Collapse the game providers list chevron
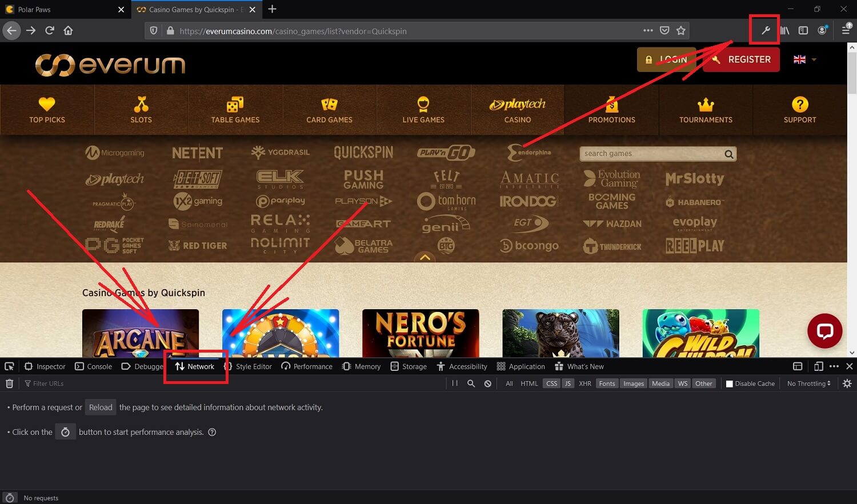857x504 pixels. [x=425, y=258]
